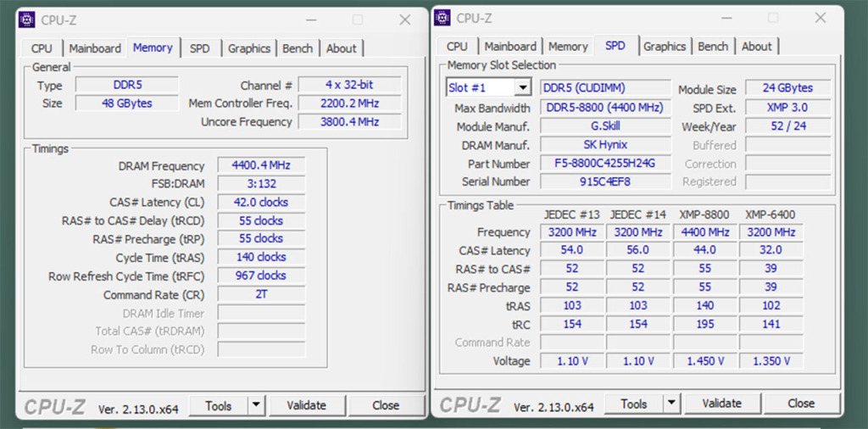Open the Tools dropdown arrow in the right window
This screenshot has width=868, height=429.
click(x=671, y=404)
